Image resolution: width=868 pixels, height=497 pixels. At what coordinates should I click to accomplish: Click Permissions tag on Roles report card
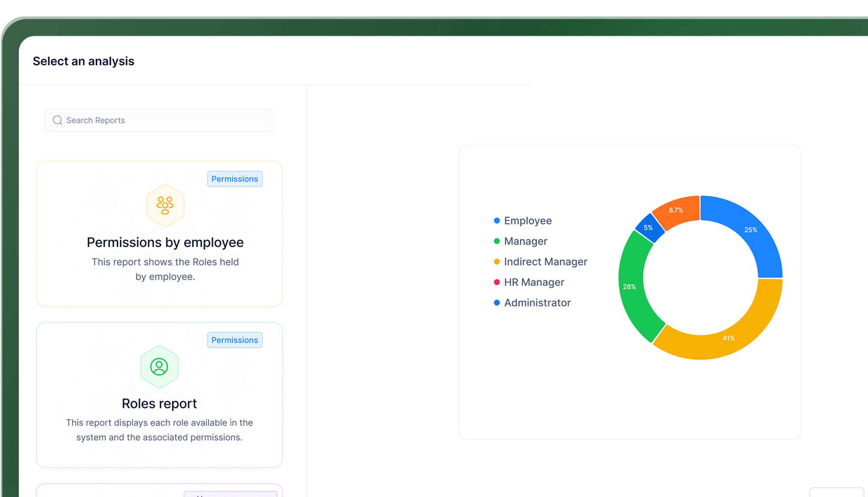(235, 340)
